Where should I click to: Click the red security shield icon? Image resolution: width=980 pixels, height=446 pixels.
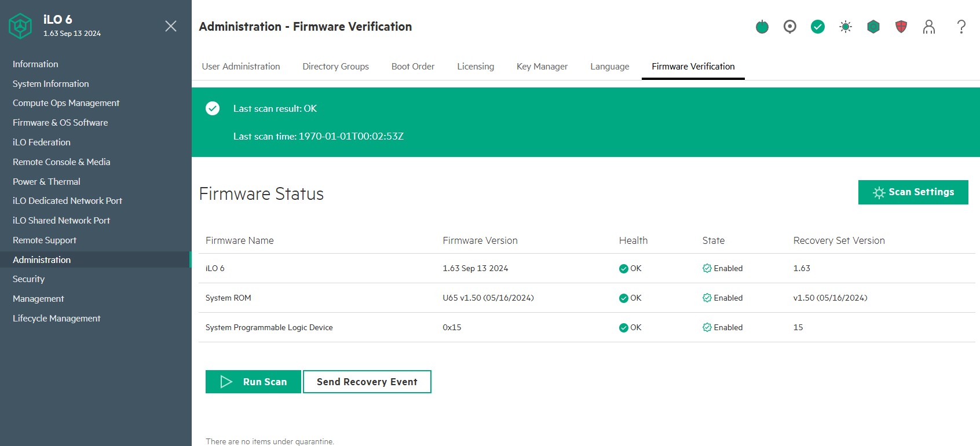click(x=901, y=27)
